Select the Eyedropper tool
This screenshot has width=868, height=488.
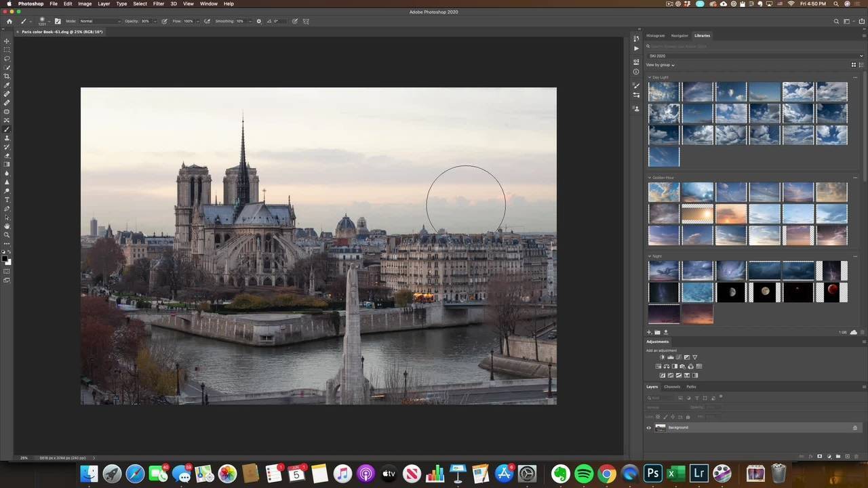point(7,85)
